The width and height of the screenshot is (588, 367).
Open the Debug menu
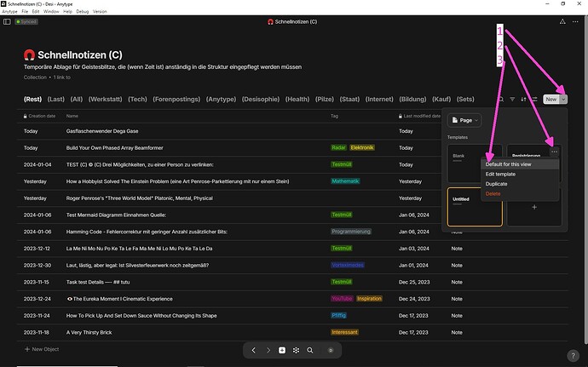(x=83, y=11)
